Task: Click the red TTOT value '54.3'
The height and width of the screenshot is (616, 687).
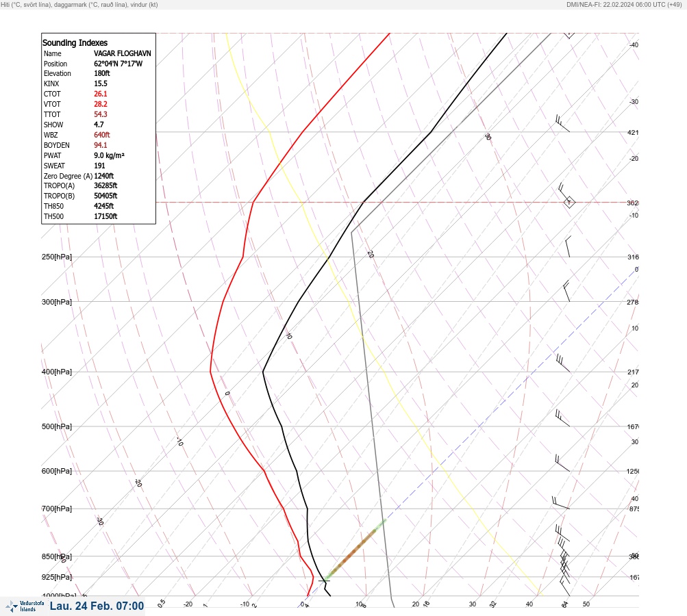Action: (100, 114)
